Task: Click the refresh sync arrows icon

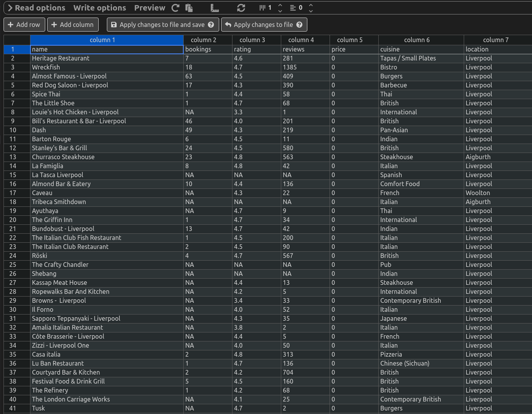Action: click(x=241, y=8)
